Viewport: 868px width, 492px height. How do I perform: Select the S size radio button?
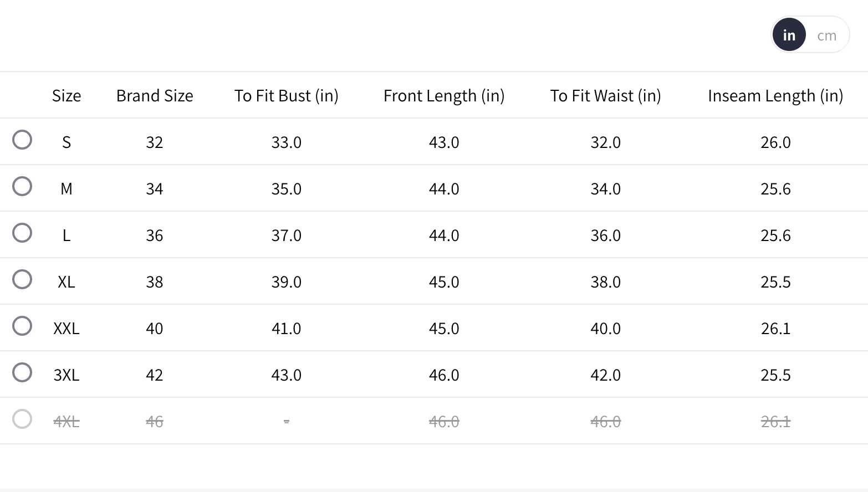click(x=22, y=140)
